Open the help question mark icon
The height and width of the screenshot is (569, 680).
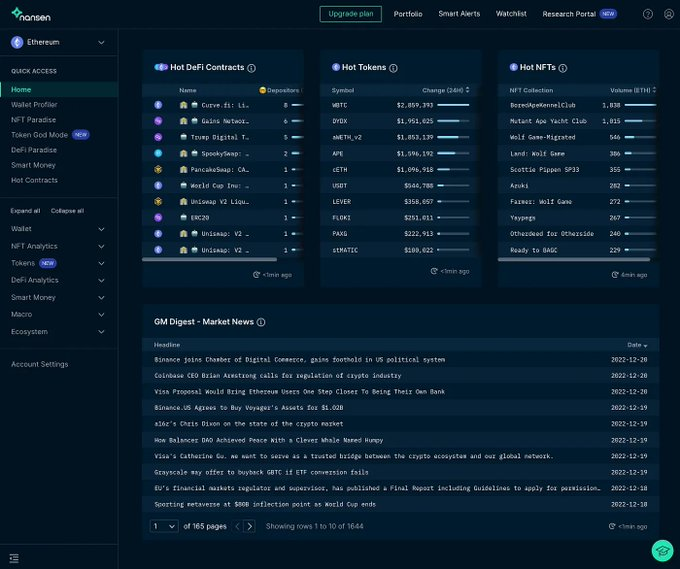pyautogui.click(x=647, y=14)
